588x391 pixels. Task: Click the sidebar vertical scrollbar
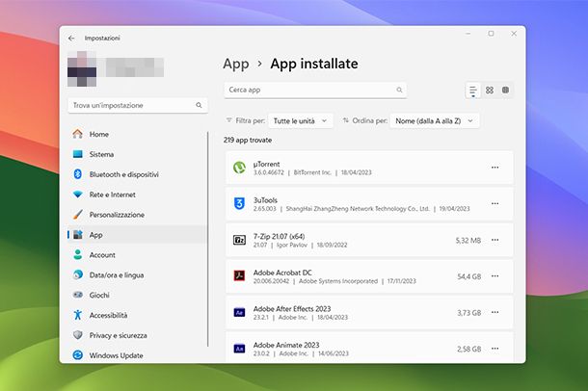click(208, 239)
